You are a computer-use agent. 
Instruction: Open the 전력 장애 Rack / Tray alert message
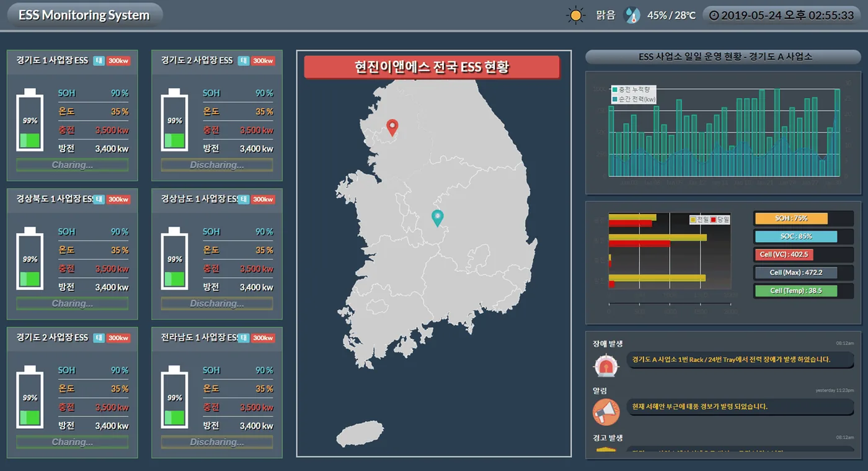(740, 359)
